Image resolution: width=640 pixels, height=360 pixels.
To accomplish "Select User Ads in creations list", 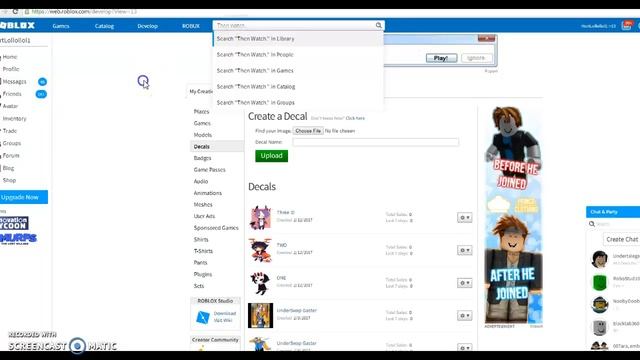I will click(204, 216).
